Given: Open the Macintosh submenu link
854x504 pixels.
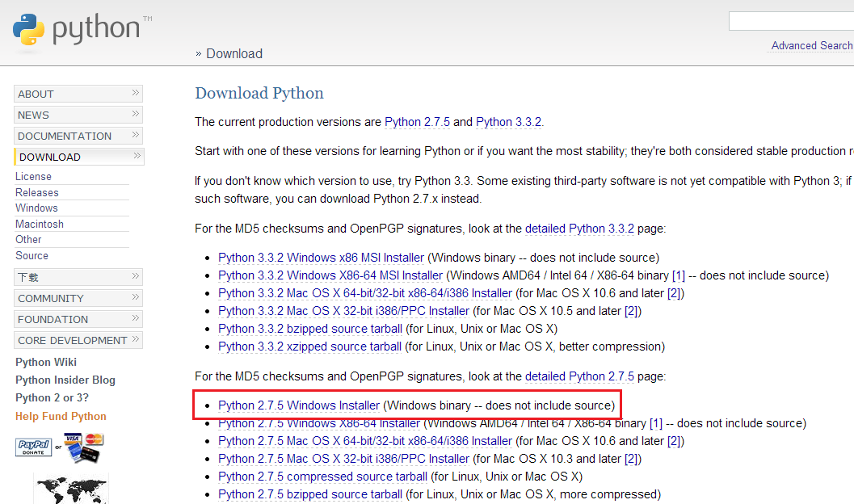Looking at the screenshot, I should (40, 225).
